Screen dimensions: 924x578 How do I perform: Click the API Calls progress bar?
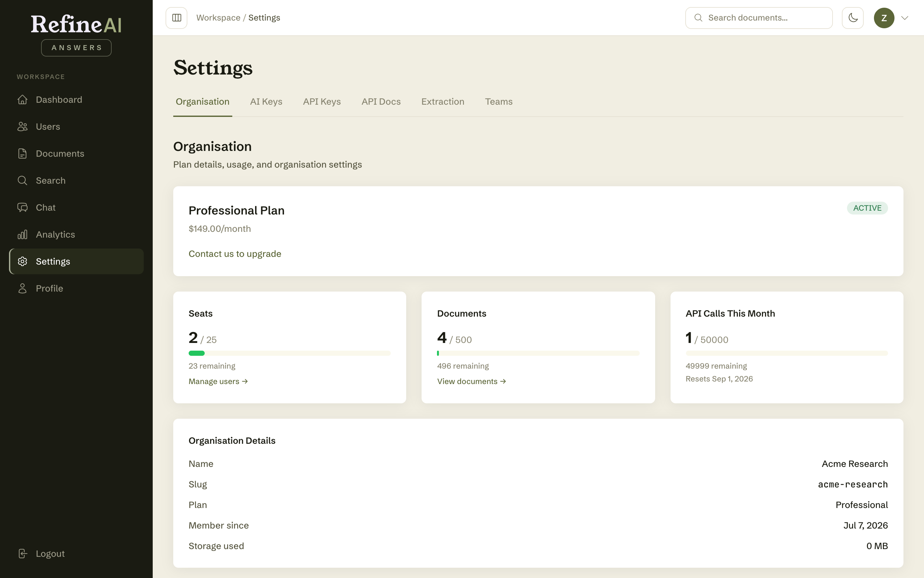pos(787,353)
